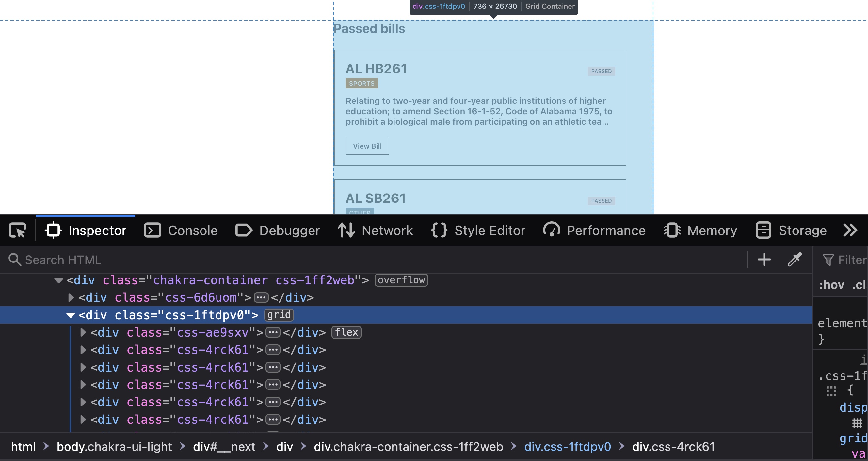
Task: Focus the Filter styles field
Action: tap(845, 260)
